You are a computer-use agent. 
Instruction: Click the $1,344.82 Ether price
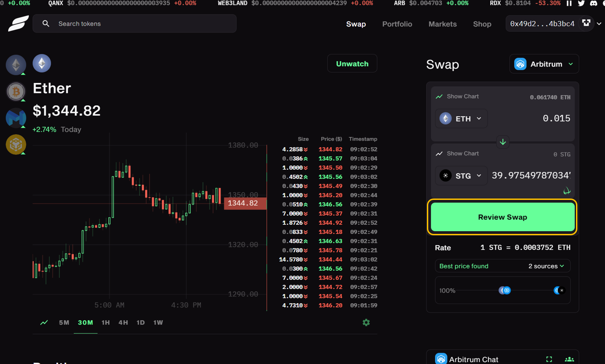(67, 111)
